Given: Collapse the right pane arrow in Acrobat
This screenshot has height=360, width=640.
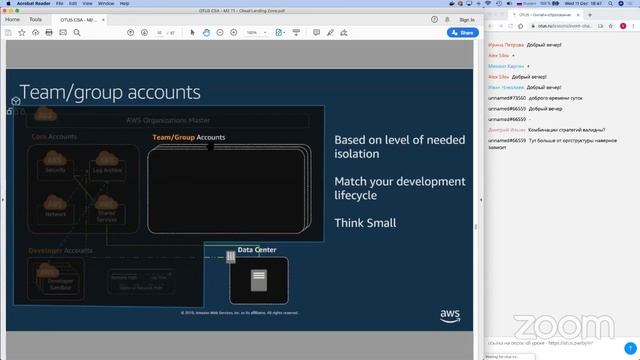Looking at the screenshot, I should pos(481,200).
